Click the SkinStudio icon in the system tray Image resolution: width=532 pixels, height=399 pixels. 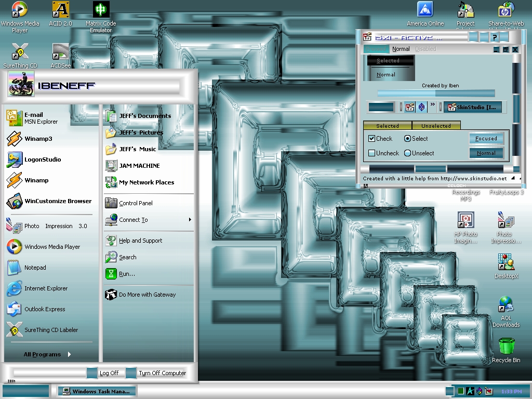488,391
